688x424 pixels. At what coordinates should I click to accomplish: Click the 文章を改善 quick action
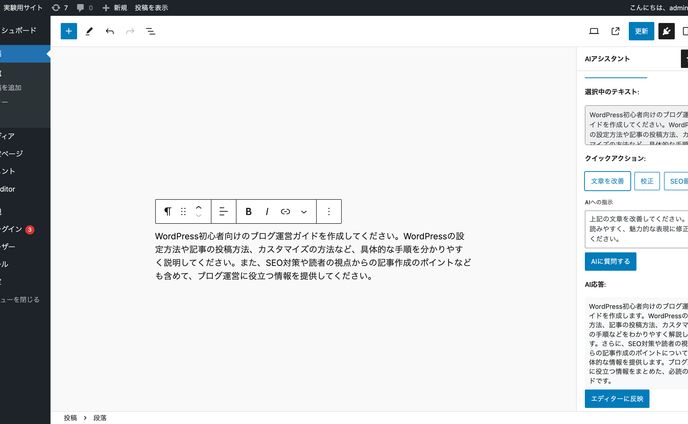click(607, 181)
